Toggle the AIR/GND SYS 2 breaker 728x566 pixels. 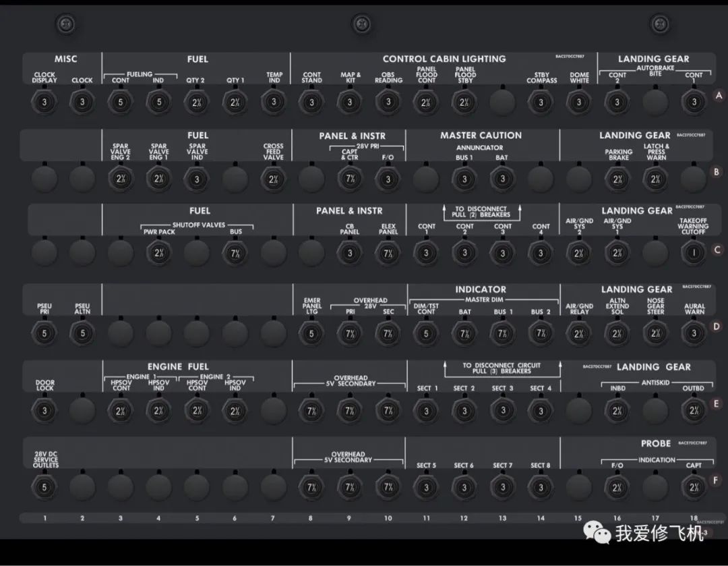click(x=579, y=253)
